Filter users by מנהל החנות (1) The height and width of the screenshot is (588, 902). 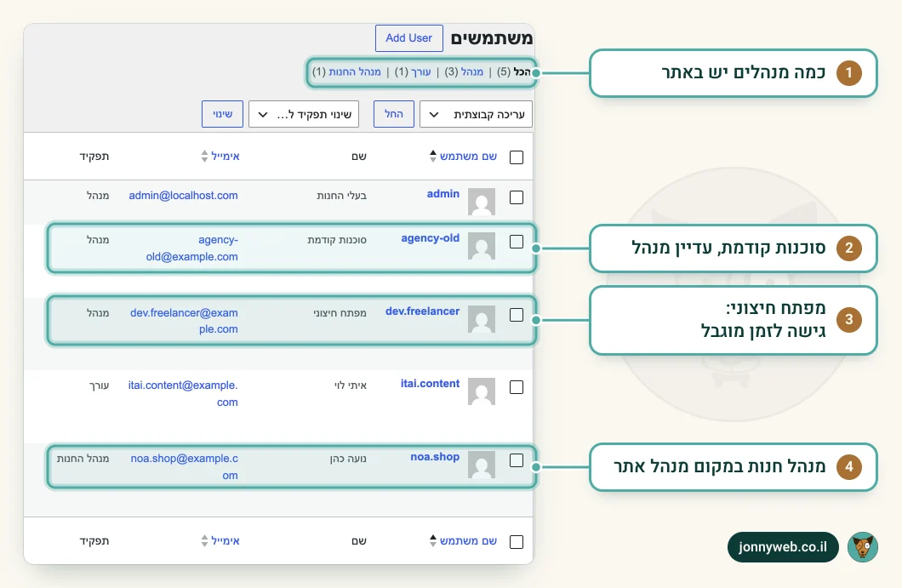coord(346,72)
